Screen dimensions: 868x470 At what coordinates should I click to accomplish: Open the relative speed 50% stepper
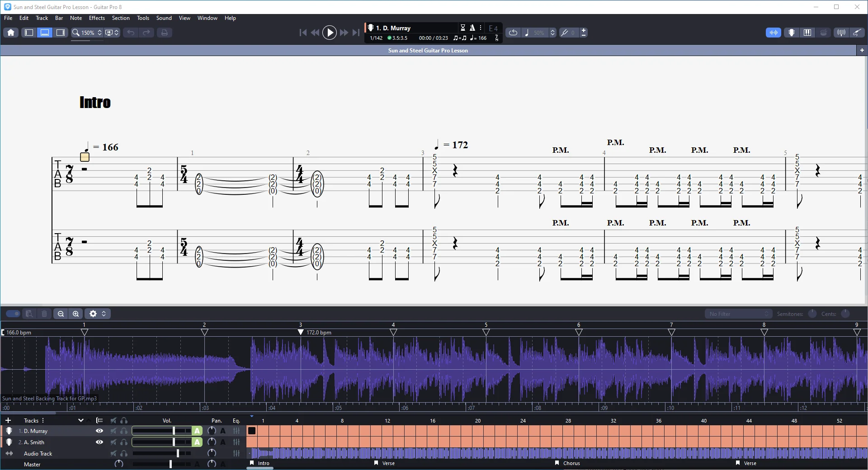coord(552,33)
